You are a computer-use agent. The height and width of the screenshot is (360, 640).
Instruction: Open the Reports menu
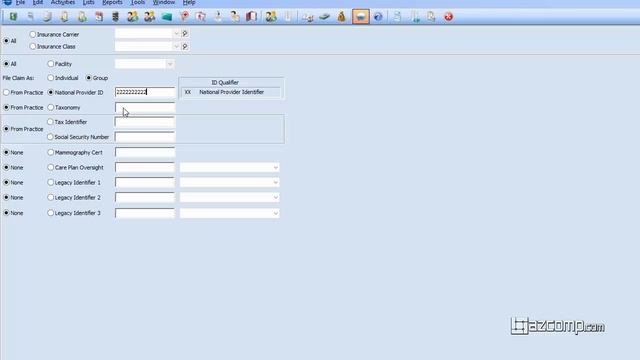pyautogui.click(x=112, y=2)
